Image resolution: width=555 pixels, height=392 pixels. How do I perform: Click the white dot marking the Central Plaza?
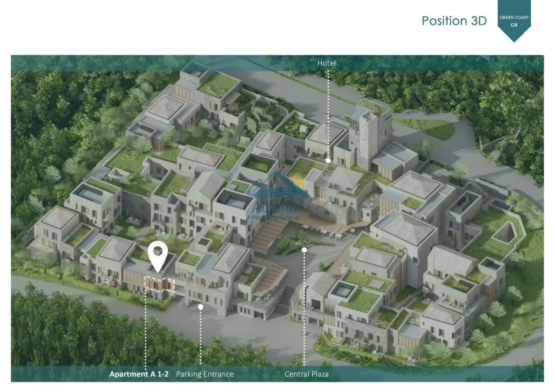pyautogui.click(x=304, y=250)
